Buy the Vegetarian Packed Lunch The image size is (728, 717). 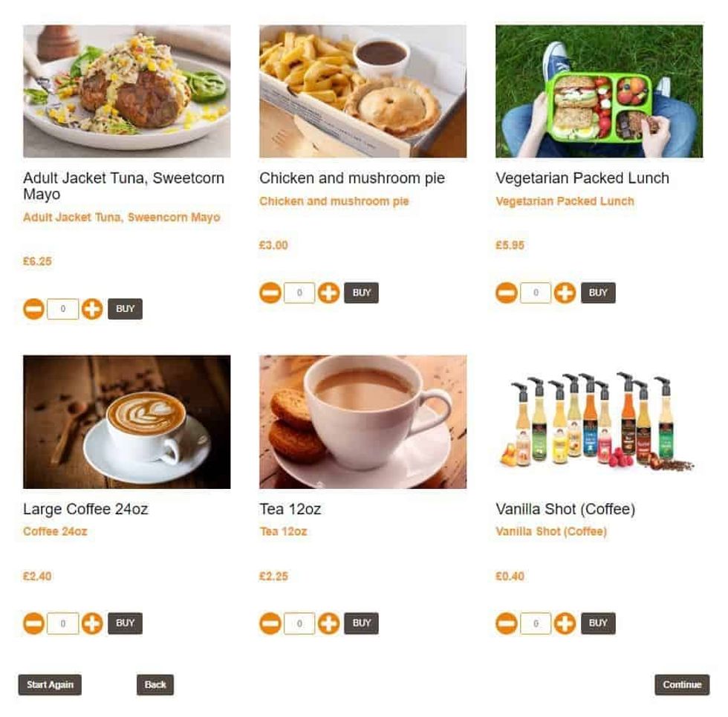click(598, 293)
